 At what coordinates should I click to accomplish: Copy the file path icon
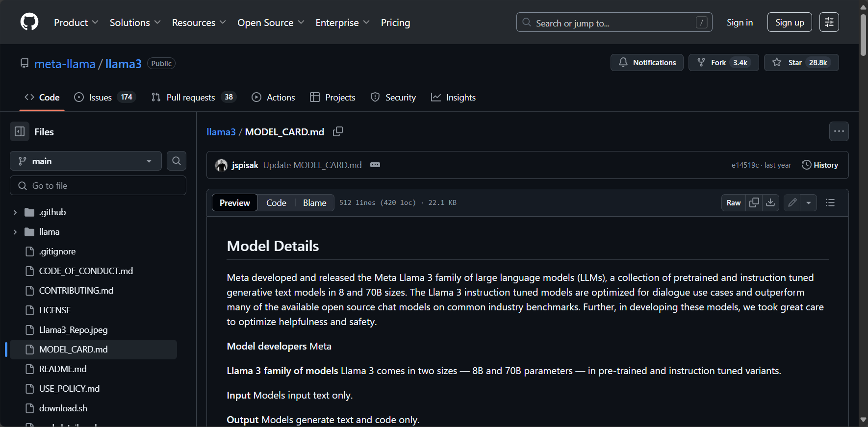(338, 131)
